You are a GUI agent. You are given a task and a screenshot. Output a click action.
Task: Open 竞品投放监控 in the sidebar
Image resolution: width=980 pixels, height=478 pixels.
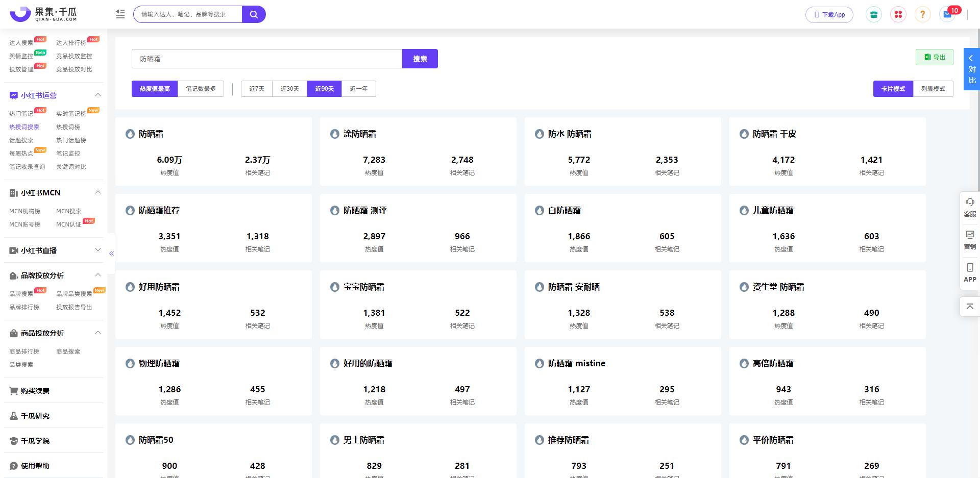74,56
